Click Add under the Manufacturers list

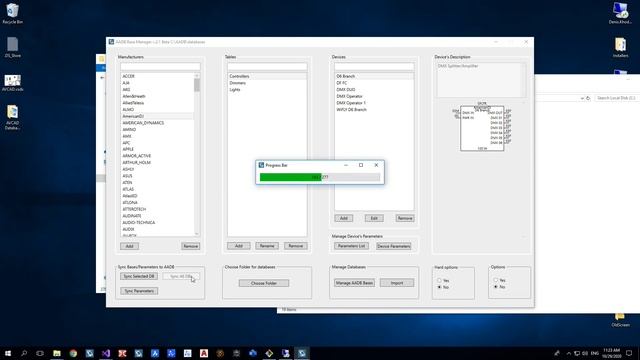[129, 246]
